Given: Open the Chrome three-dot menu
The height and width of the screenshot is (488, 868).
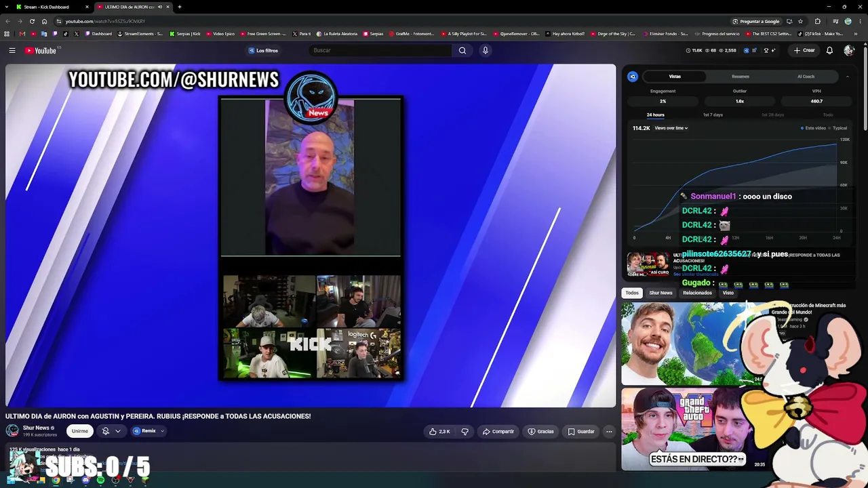Looking at the screenshot, I should [861, 21].
